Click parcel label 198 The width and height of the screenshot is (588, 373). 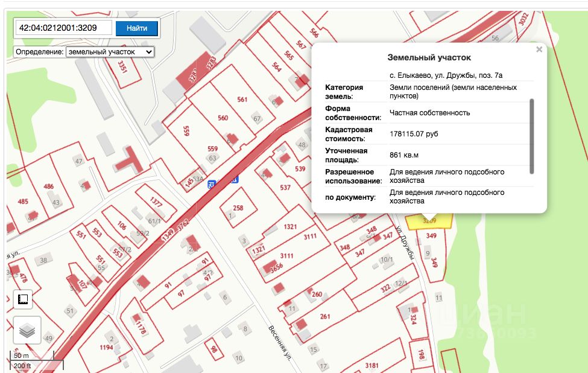pos(421,355)
